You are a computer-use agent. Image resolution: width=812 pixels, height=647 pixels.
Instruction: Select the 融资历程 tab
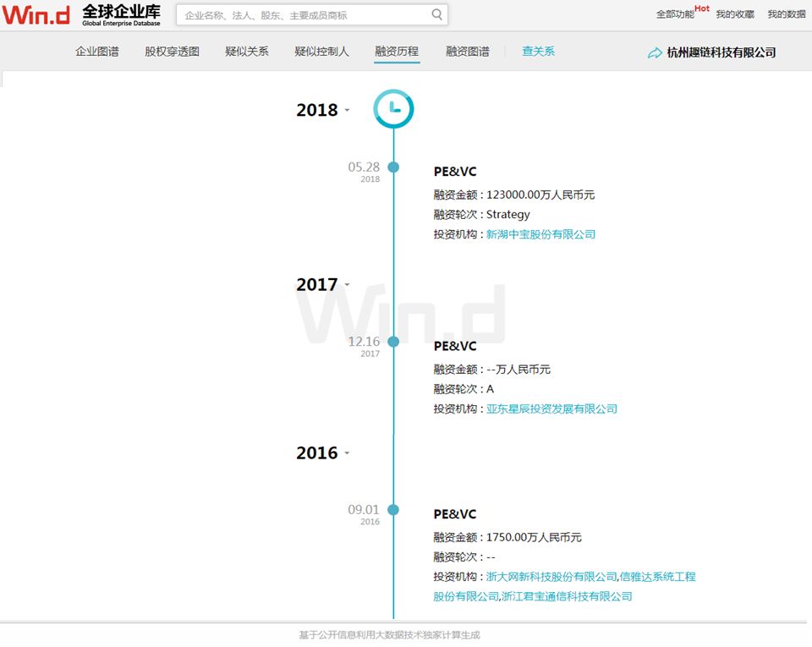tap(397, 52)
